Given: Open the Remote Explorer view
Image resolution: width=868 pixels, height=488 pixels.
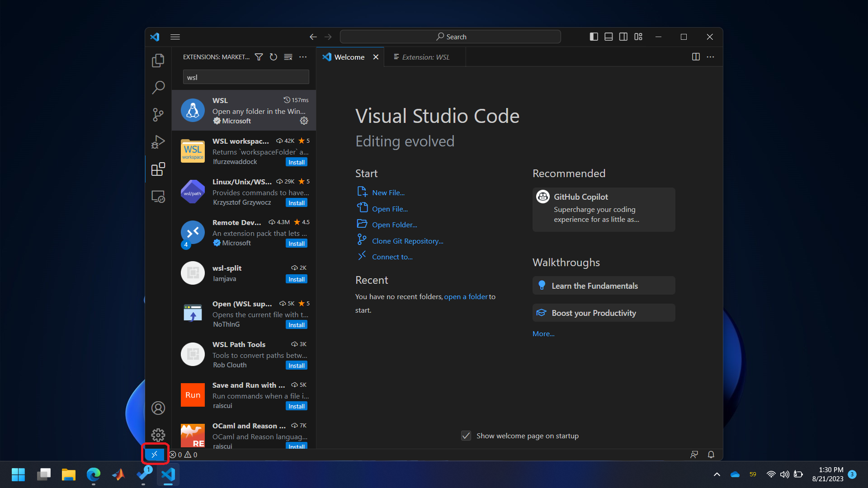Looking at the screenshot, I should 158,197.
